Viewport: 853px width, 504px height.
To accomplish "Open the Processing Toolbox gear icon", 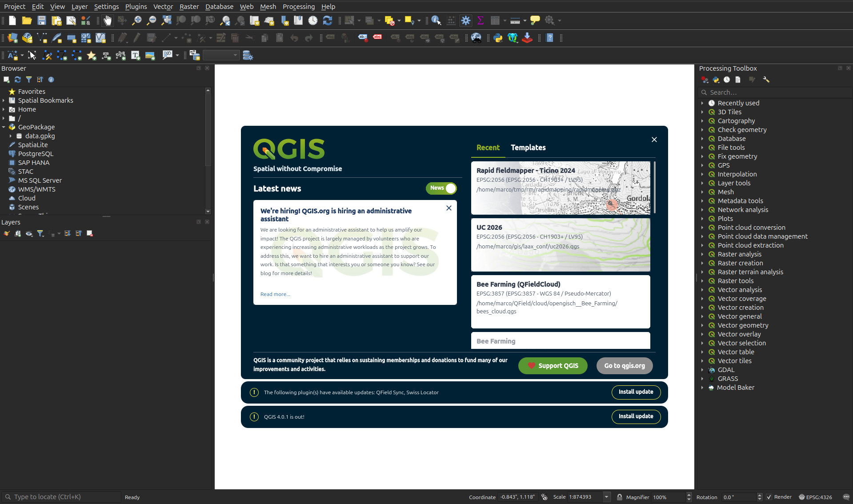I will (466, 20).
